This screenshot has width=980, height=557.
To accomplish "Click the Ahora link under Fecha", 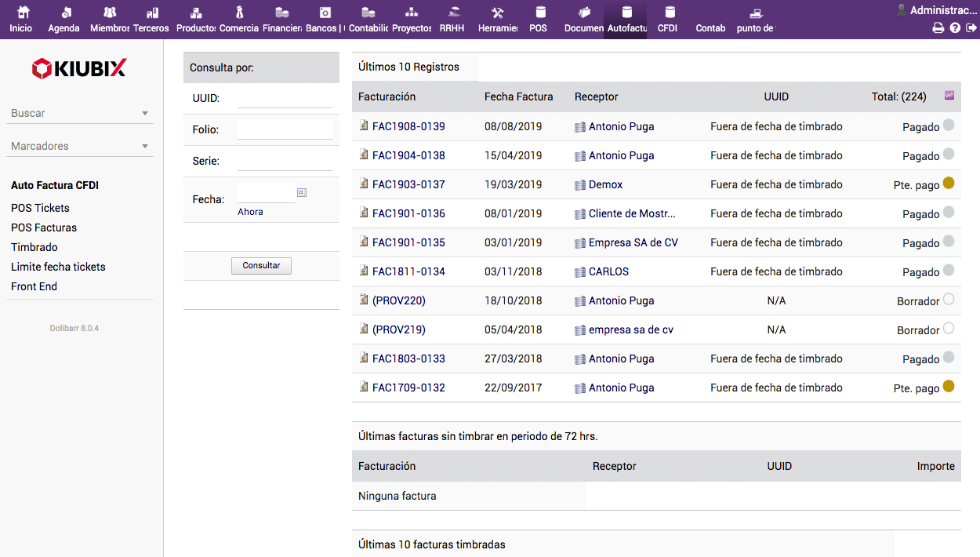I will click(250, 212).
